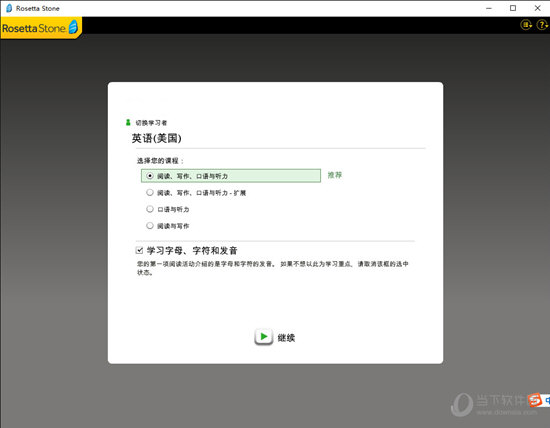This screenshot has height=428, width=550.
Task: Open the help question mark menu
Action: 542,25
